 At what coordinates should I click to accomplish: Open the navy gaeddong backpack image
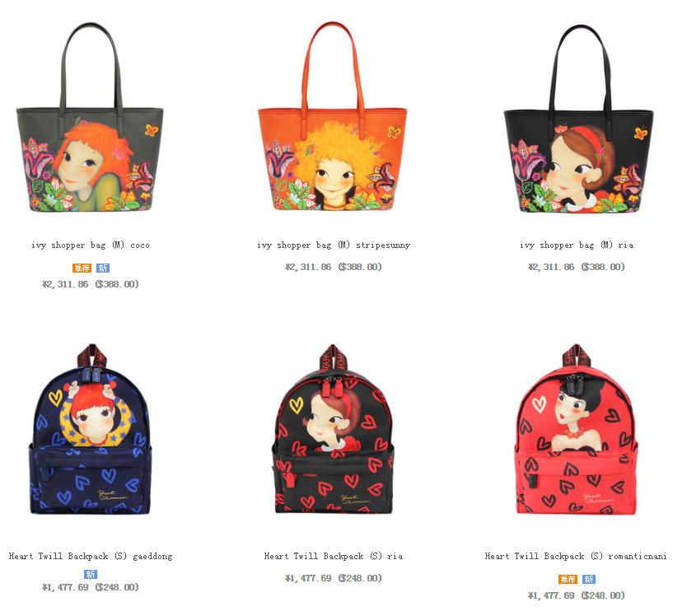91,429
